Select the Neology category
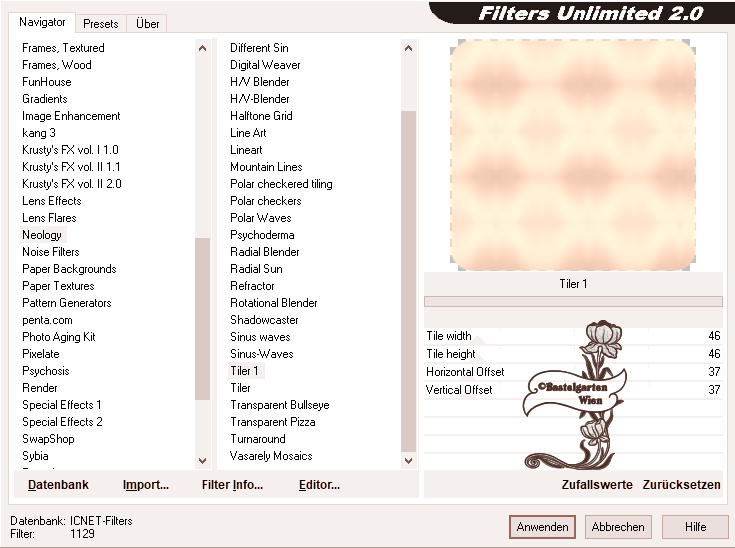 click(42, 235)
